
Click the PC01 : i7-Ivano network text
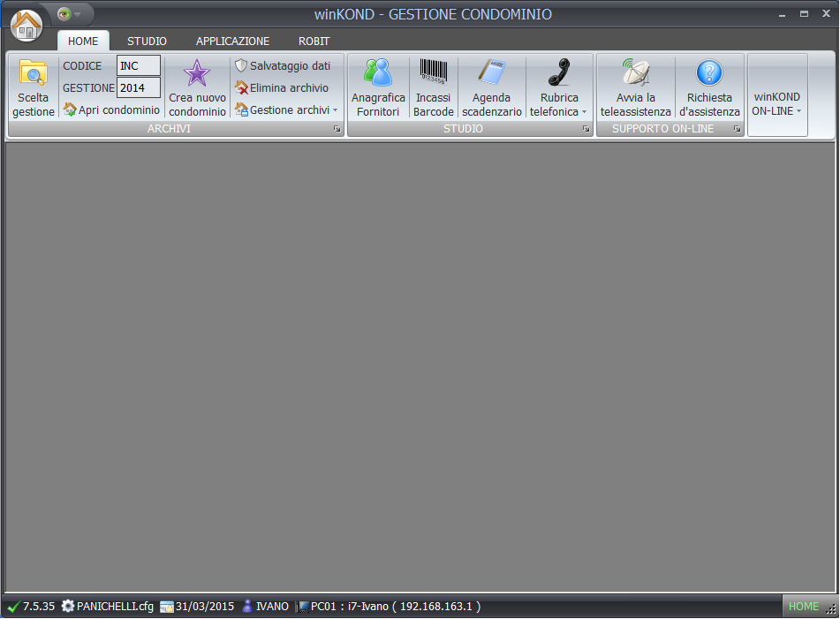coord(396,606)
